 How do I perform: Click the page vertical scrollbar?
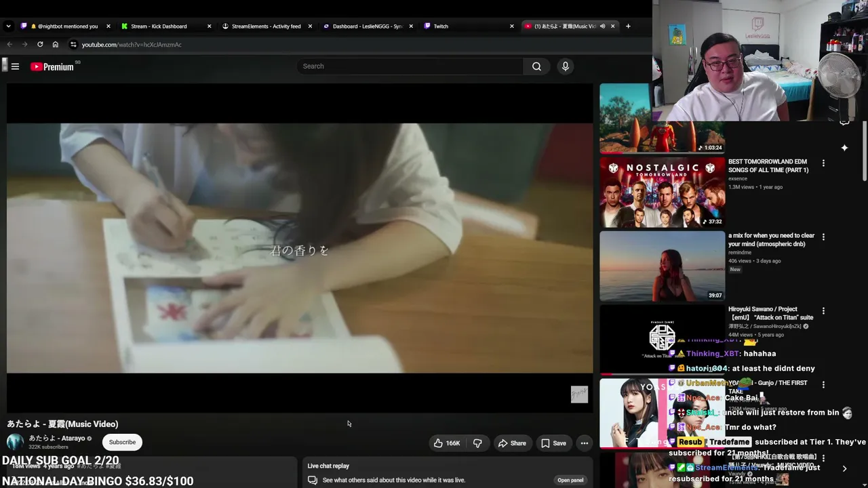(865, 150)
